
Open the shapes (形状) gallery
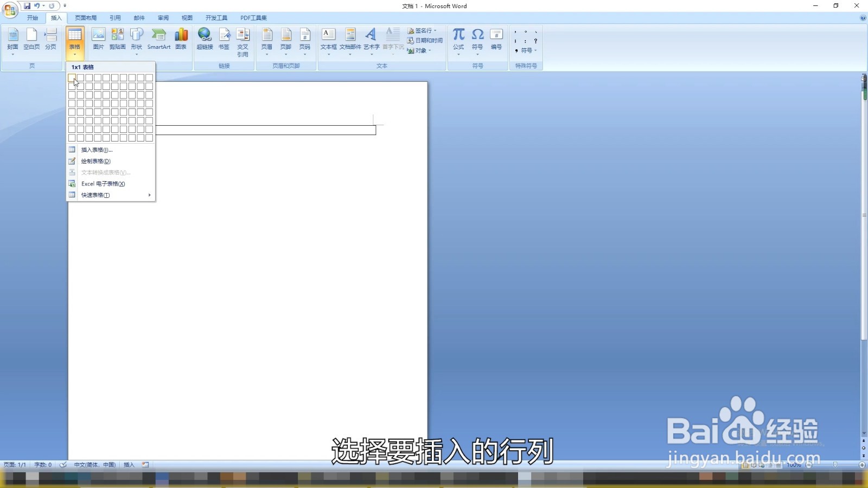tap(136, 42)
